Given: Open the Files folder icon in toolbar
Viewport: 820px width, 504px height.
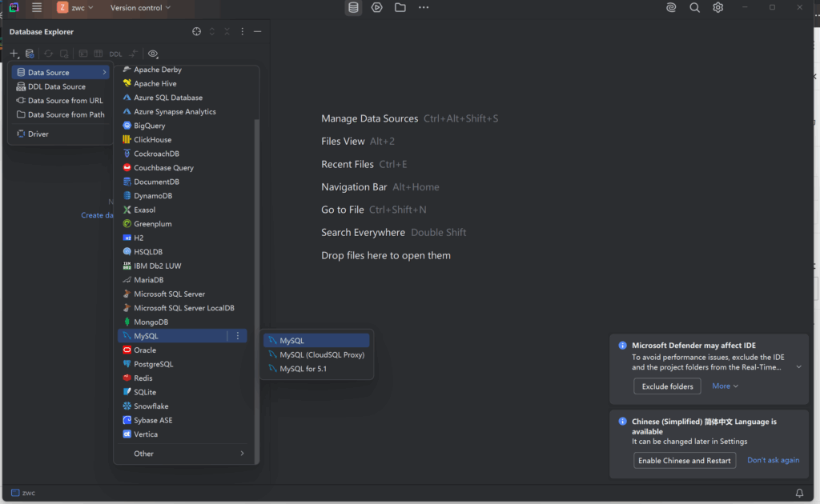Looking at the screenshot, I should 400,7.
